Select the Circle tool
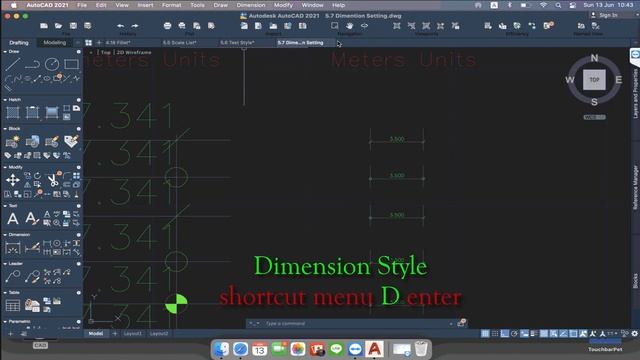This screenshot has width=640, height=360. (x=52, y=64)
